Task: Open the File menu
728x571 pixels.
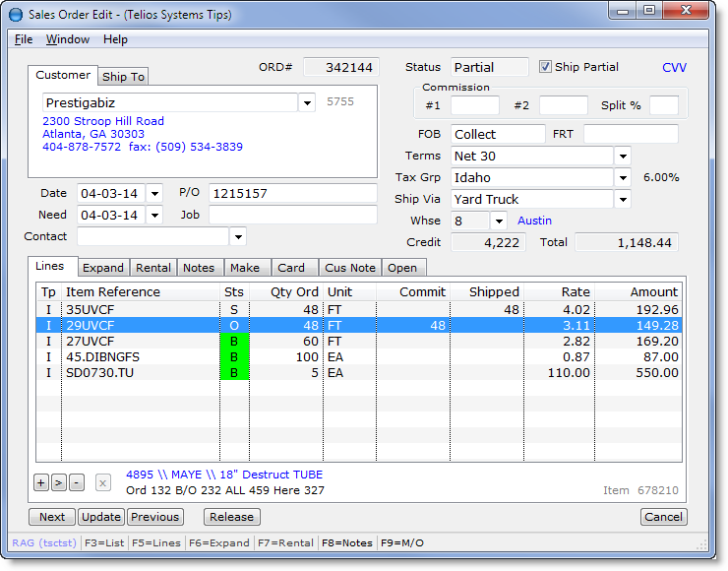Action: coord(24,39)
